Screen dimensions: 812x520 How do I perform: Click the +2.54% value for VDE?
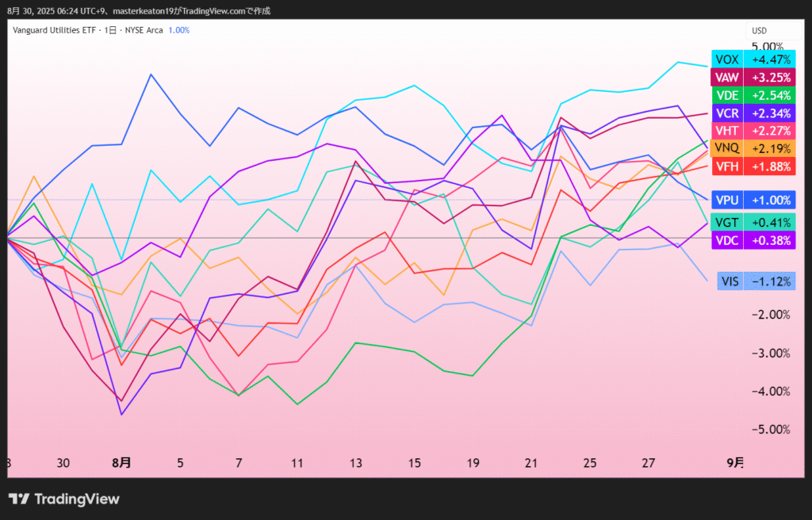[x=770, y=95]
